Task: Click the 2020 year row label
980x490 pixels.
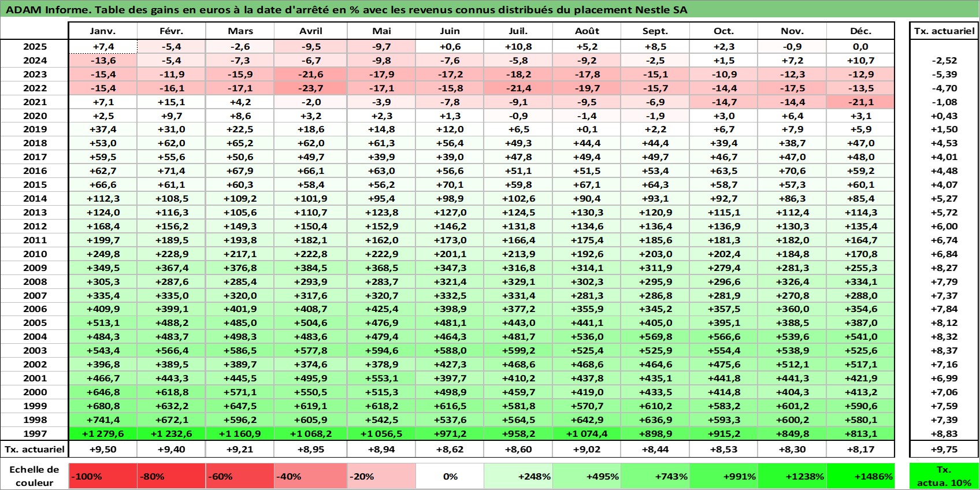Action: point(35,116)
